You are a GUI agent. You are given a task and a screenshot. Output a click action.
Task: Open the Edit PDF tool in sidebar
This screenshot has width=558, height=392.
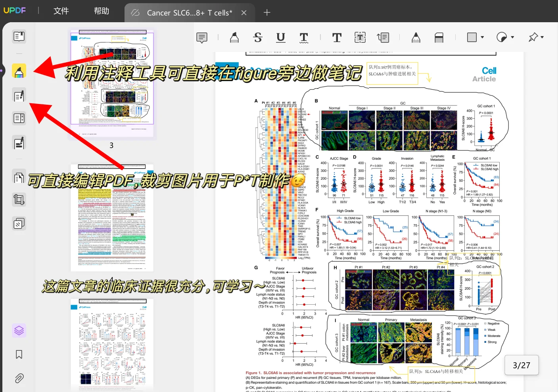tap(19, 96)
